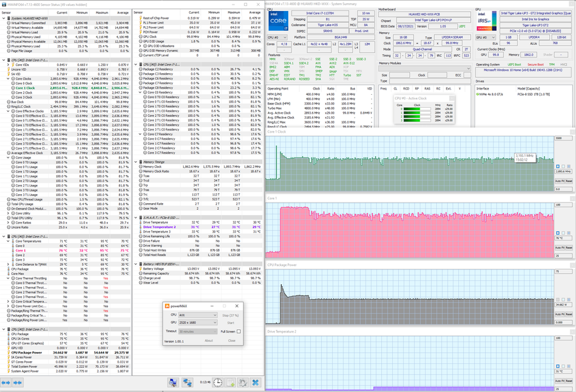The image size is (576, 392).
Task: Click the expand columns arrows icon
Action: coord(7,383)
